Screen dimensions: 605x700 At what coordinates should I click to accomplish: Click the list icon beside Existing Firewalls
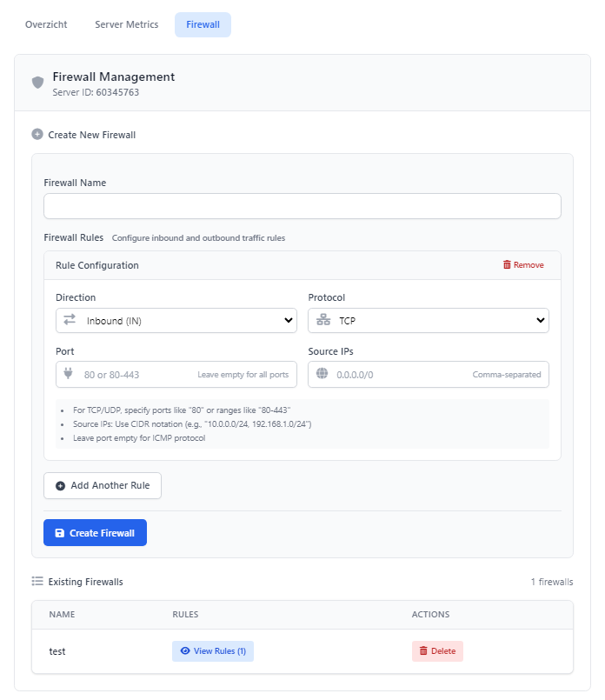37,581
